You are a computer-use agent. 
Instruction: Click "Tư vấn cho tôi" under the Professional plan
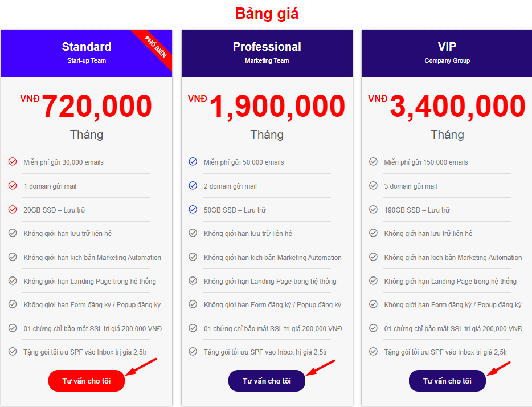click(x=267, y=381)
